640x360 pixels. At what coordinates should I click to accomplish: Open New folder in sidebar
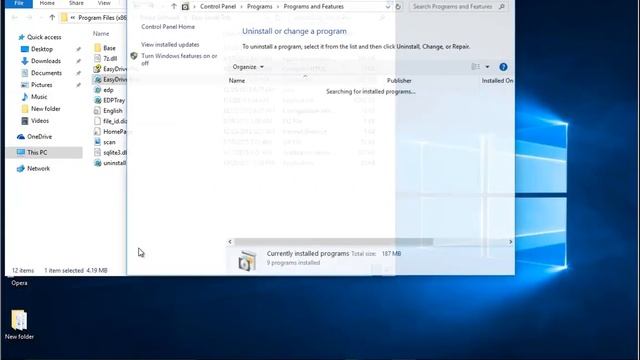(x=45, y=109)
